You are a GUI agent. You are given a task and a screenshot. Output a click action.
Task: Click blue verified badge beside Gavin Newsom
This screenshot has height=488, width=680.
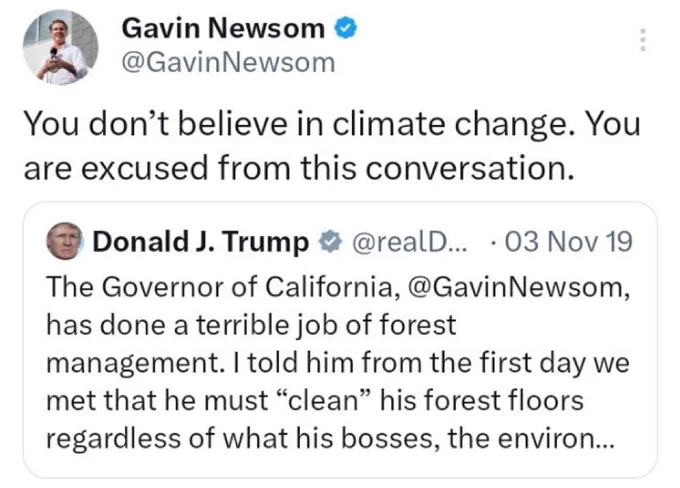click(x=345, y=28)
